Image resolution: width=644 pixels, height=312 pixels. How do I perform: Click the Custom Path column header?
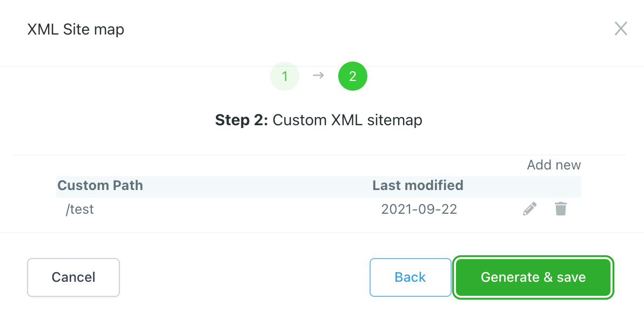pyautogui.click(x=100, y=186)
